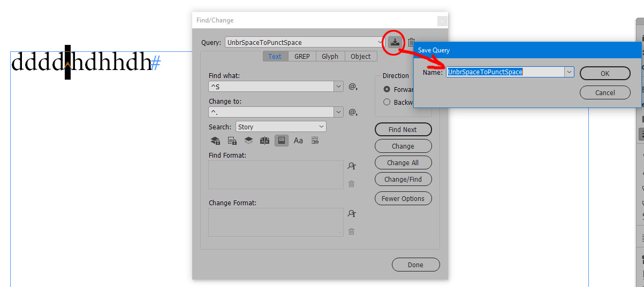Toggle Include Hidden Layers search option

[x=249, y=141]
